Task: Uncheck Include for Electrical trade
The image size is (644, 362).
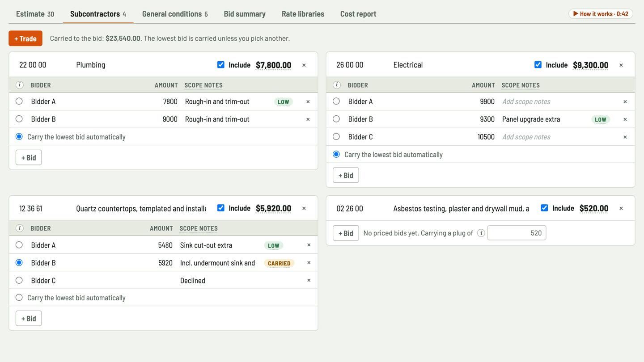Action: [x=538, y=65]
